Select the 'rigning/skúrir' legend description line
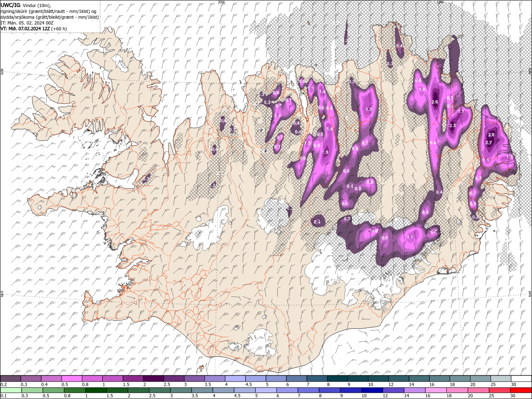Image resolution: width=532 pixels, height=399 pixels. click(49, 11)
